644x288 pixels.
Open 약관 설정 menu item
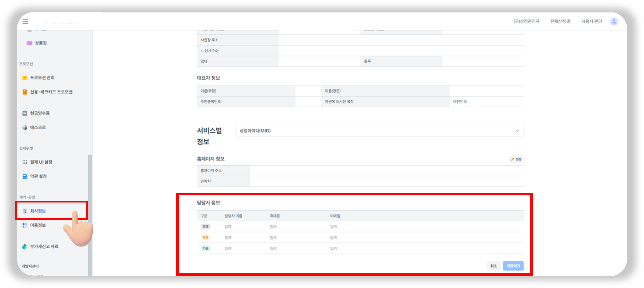point(38,176)
